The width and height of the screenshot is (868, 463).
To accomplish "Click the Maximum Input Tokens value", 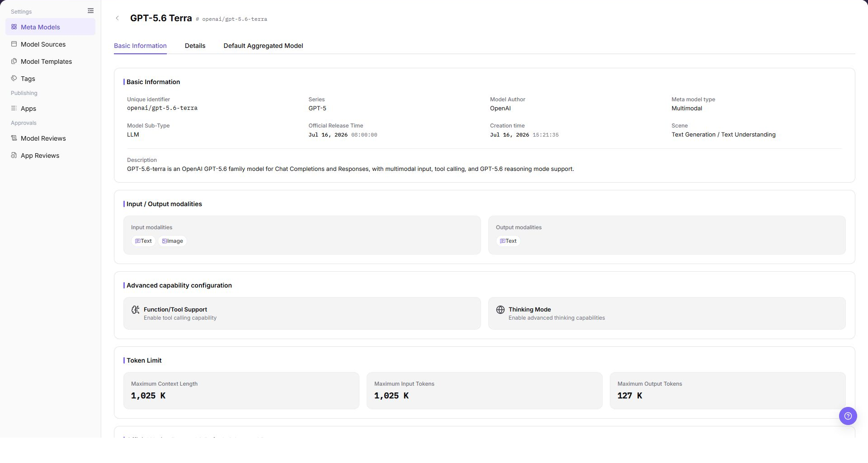I will [x=392, y=396].
